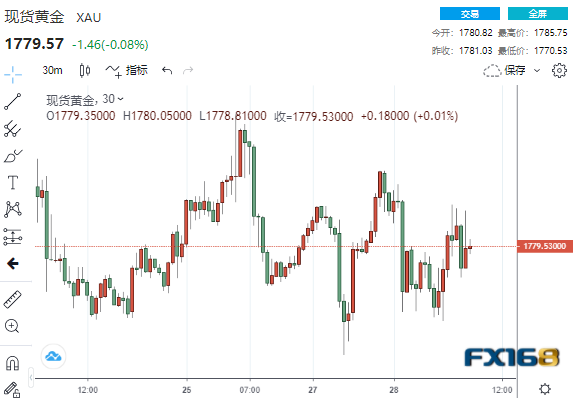The height and width of the screenshot is (399, 573).
Task: Expand the save options chevron
Action: [537, 70]
